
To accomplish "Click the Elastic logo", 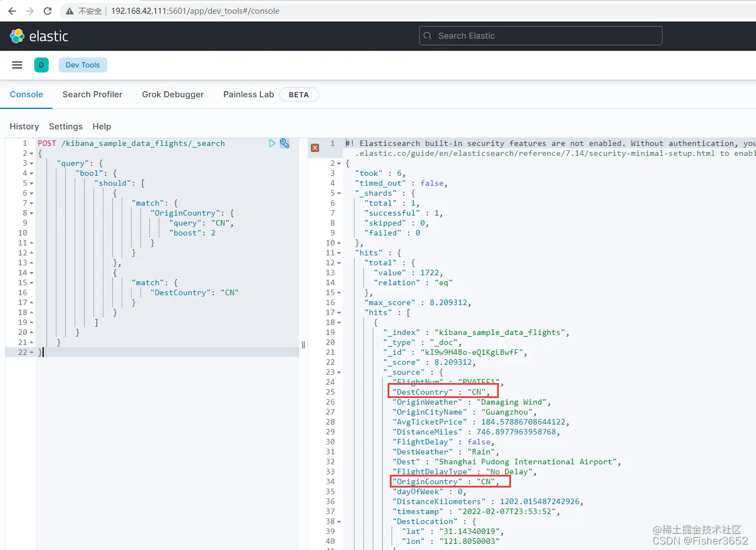I will click(x=39, y=36).
